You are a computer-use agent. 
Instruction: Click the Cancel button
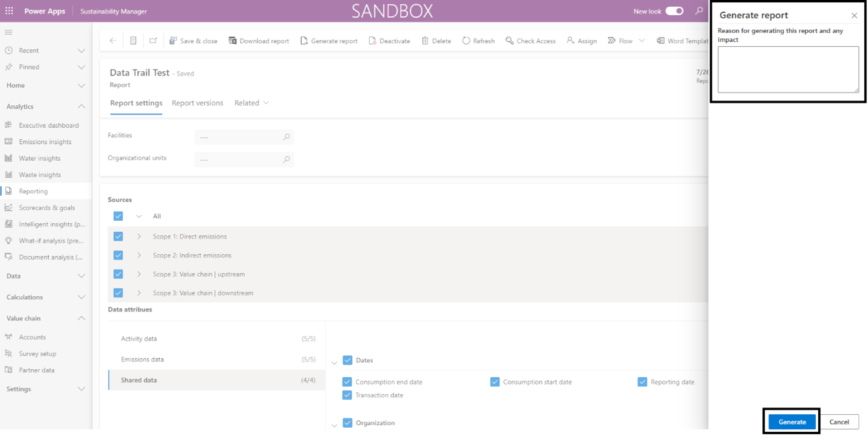coord(839,421)
